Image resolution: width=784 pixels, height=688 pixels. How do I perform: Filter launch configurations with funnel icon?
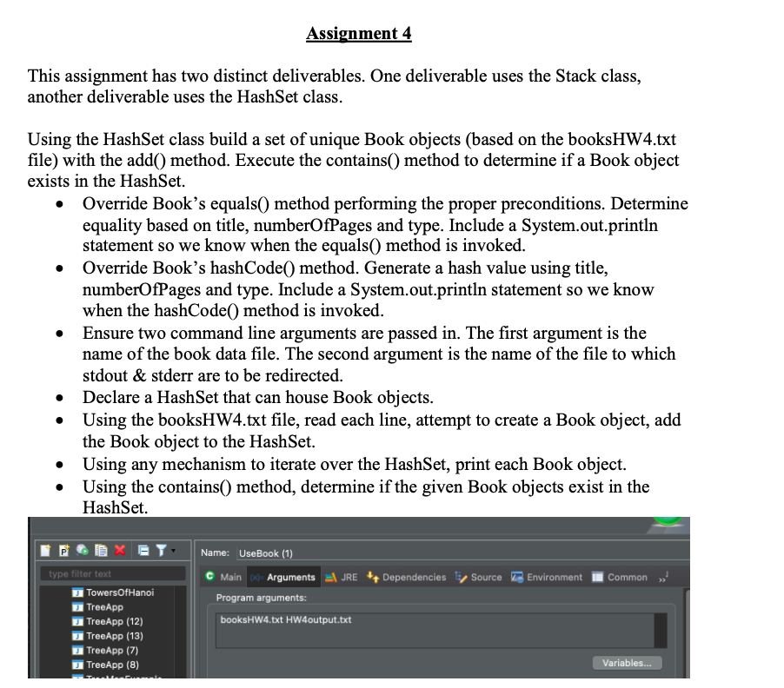click(x=160, y=550)
